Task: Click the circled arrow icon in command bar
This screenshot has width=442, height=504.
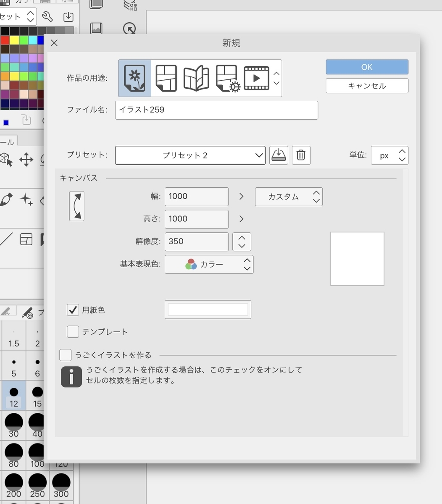Action: (x=129, y=29)
